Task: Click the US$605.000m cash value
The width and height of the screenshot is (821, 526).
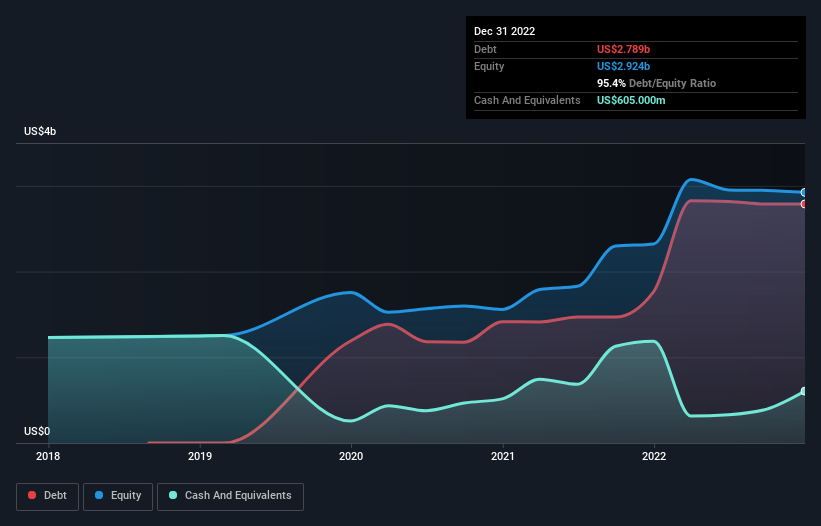Action: coord(631,100)
